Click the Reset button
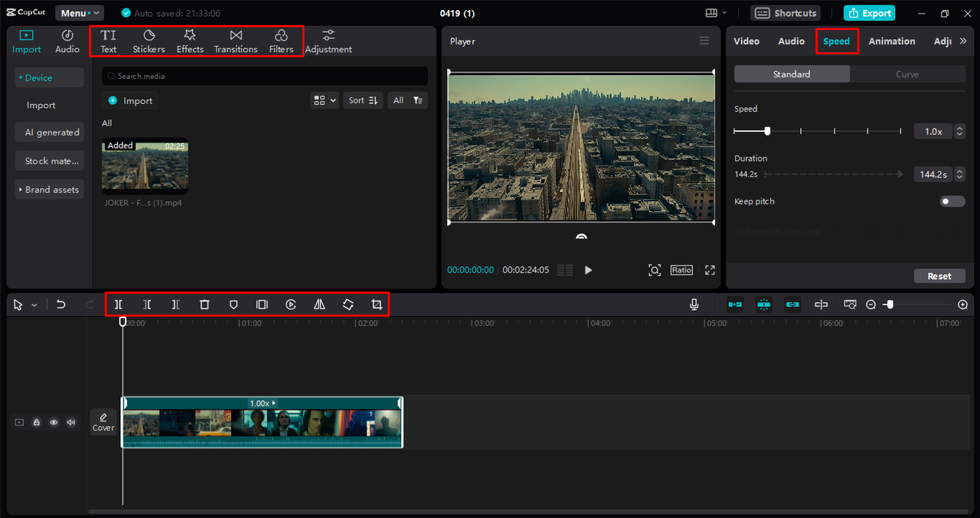 [939, 276]
